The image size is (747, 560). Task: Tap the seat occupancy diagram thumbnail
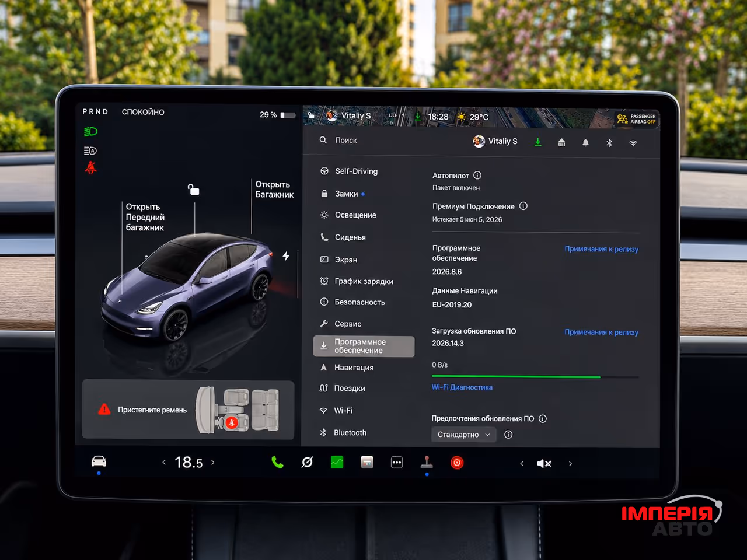pyautogui.click(x=238, y=410)
